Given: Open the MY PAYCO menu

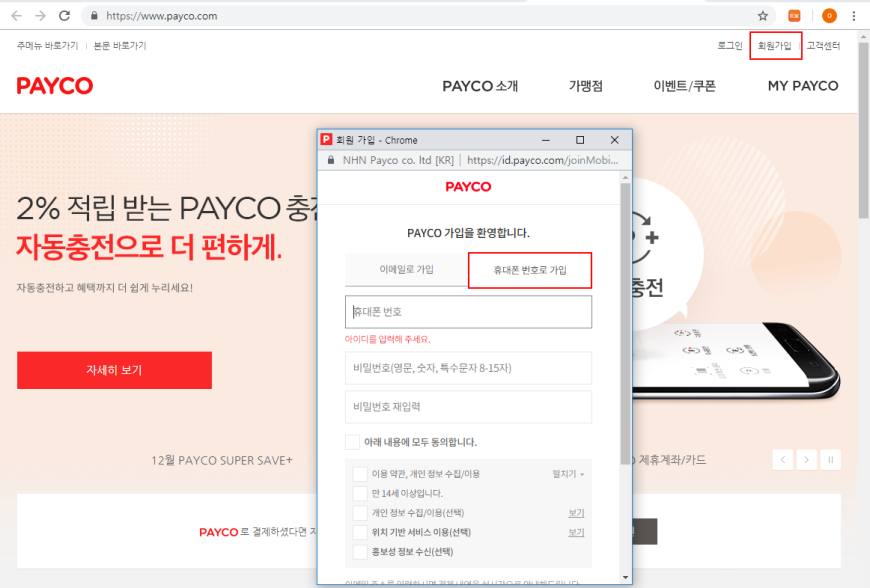Looking at the screenshot, I should [803, 86].
